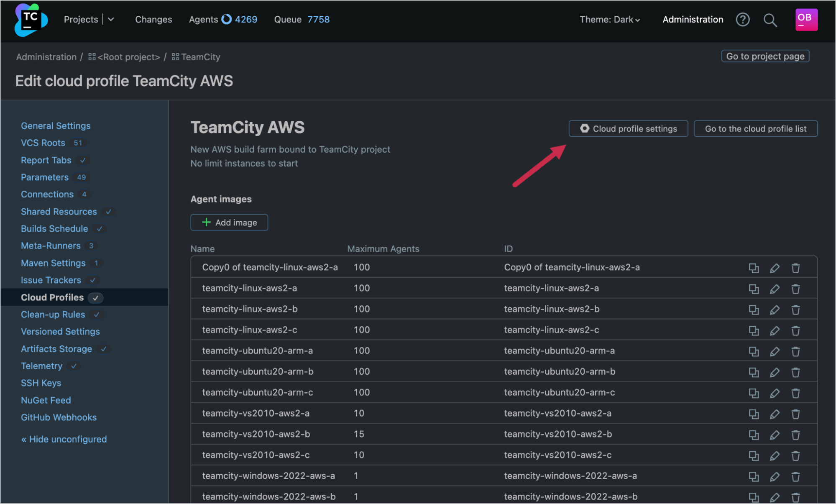
Task: Click the TeamCity logo icon
Action: point(31,20)
